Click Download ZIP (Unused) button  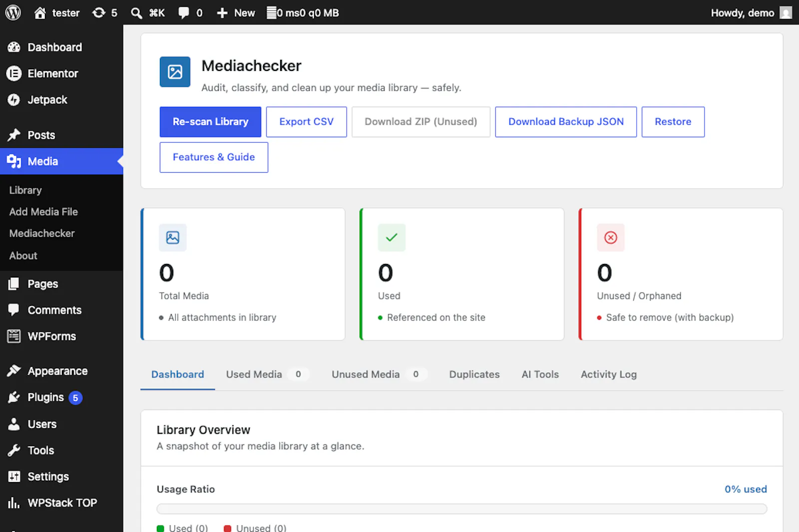coord(421,122)
